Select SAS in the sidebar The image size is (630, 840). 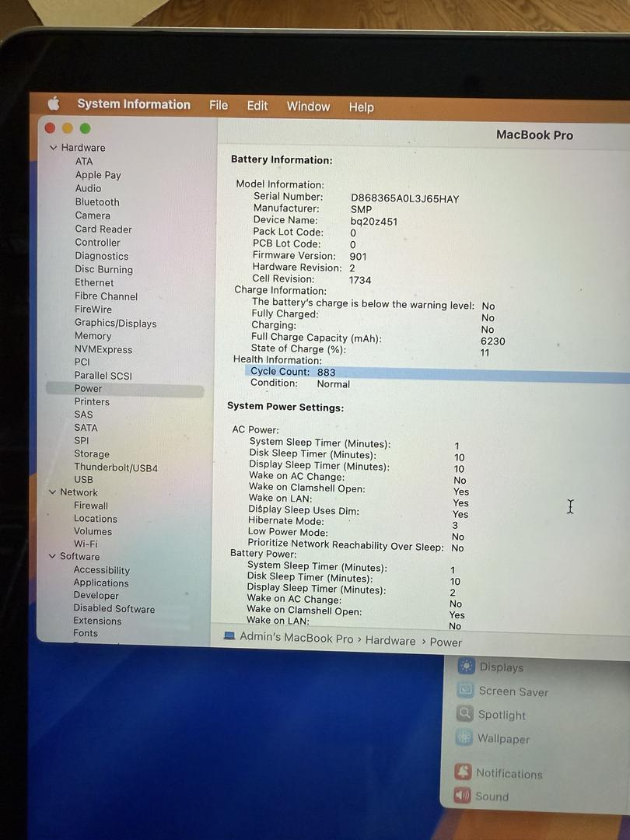(x=83, y=415)
